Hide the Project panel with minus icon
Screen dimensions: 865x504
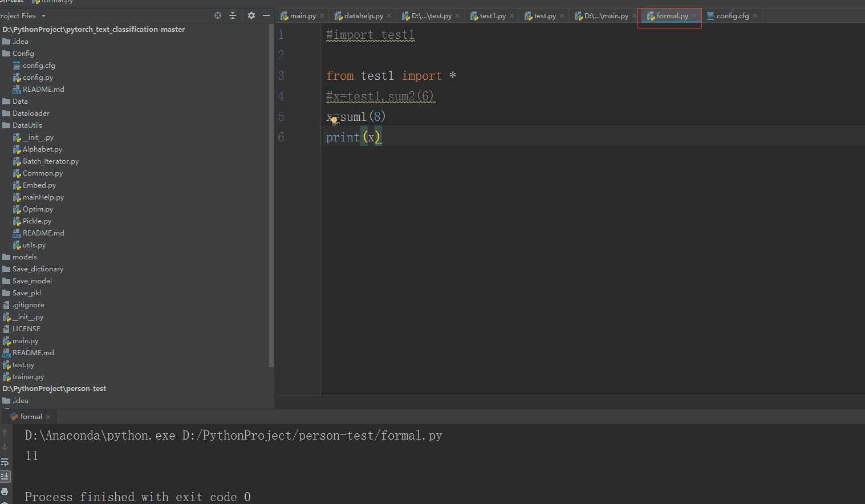(266, 15)
